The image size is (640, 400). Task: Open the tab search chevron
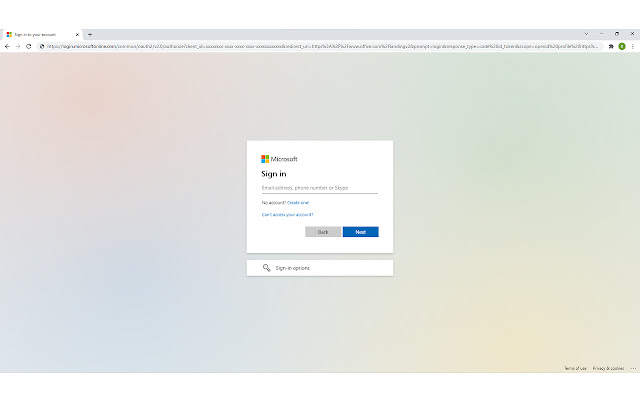(x=586, y=34)
